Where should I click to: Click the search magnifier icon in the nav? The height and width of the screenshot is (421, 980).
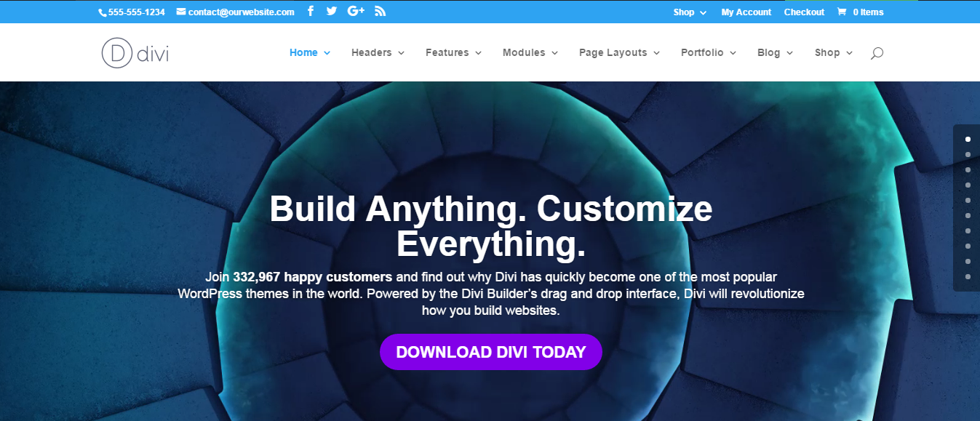pyautogui.click(x=877, y=52)
